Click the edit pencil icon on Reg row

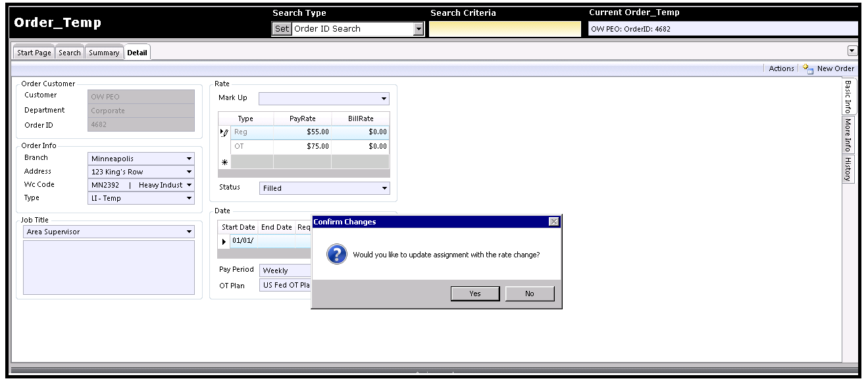pyautogui.click(x=224, y=132)
